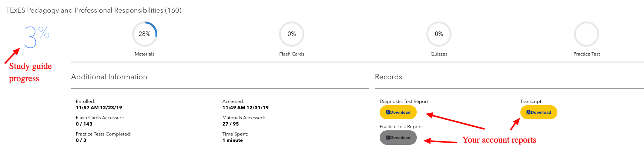Click the Additional Information heading
Image resolution: width=644 pixels, height=150 pixels.
coord(109,77)
